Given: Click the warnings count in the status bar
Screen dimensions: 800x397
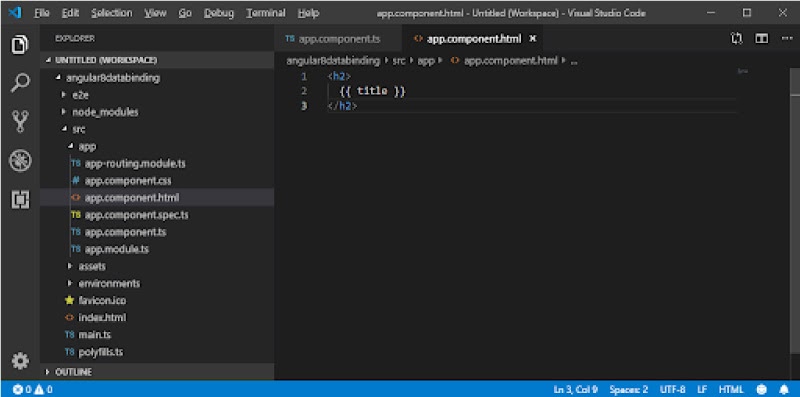Looking at the screenshot, I should coord(43,390).
